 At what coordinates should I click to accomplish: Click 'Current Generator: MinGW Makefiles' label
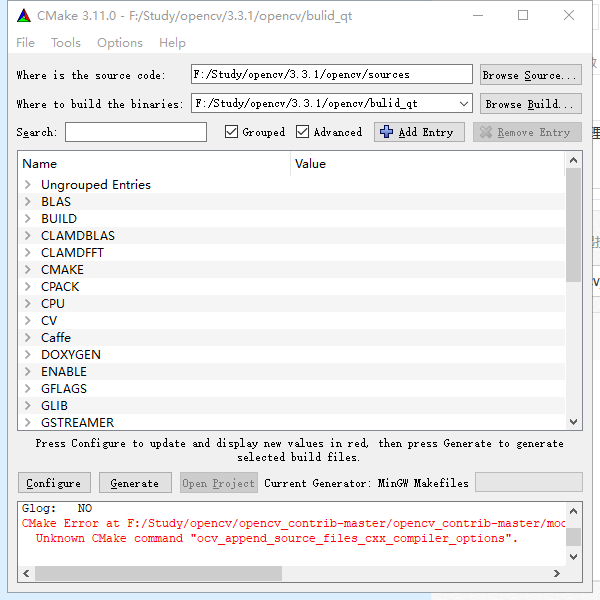pos(366,483)
